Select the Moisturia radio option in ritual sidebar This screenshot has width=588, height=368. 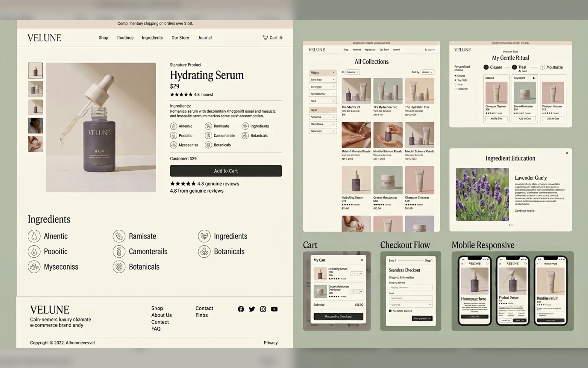[x=456, y=89]
